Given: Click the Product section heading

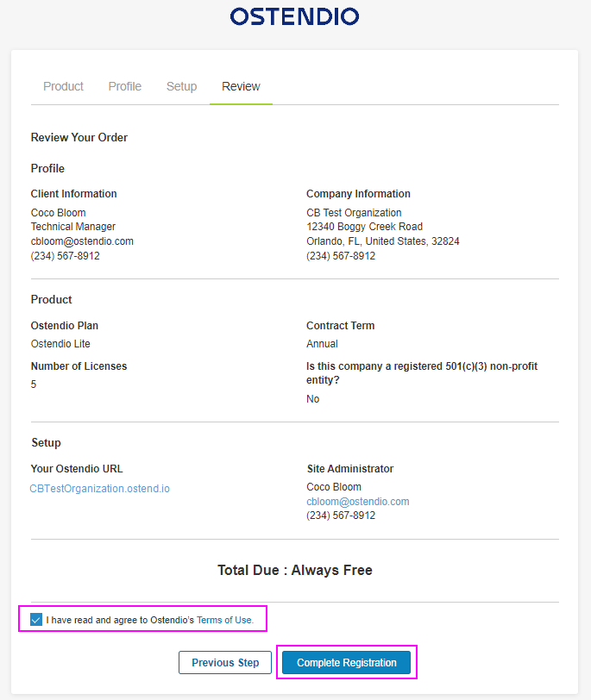Looking at the screenshot, I should click(x=52, y=299).
